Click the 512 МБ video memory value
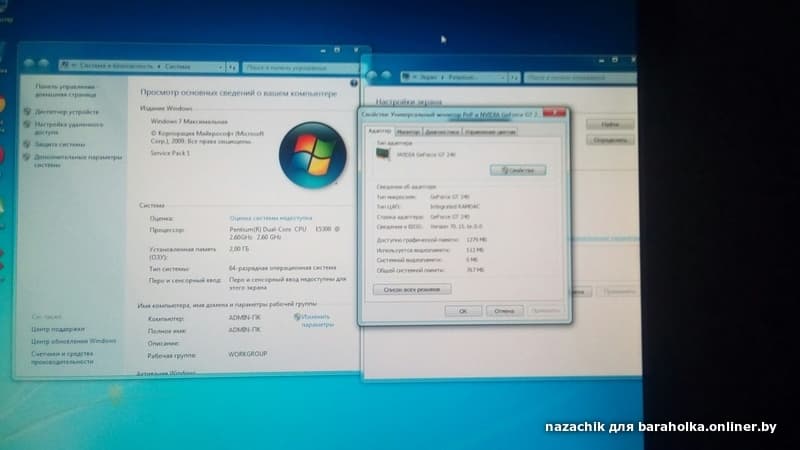 [x=475, y=250]
